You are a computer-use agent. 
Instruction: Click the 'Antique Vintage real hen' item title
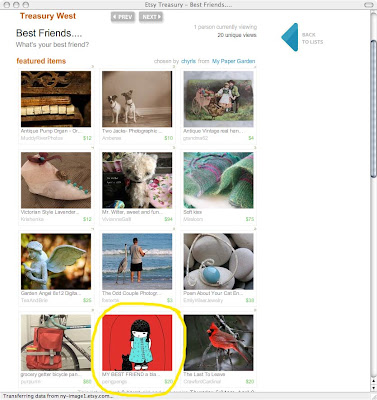tap(213, 131)
